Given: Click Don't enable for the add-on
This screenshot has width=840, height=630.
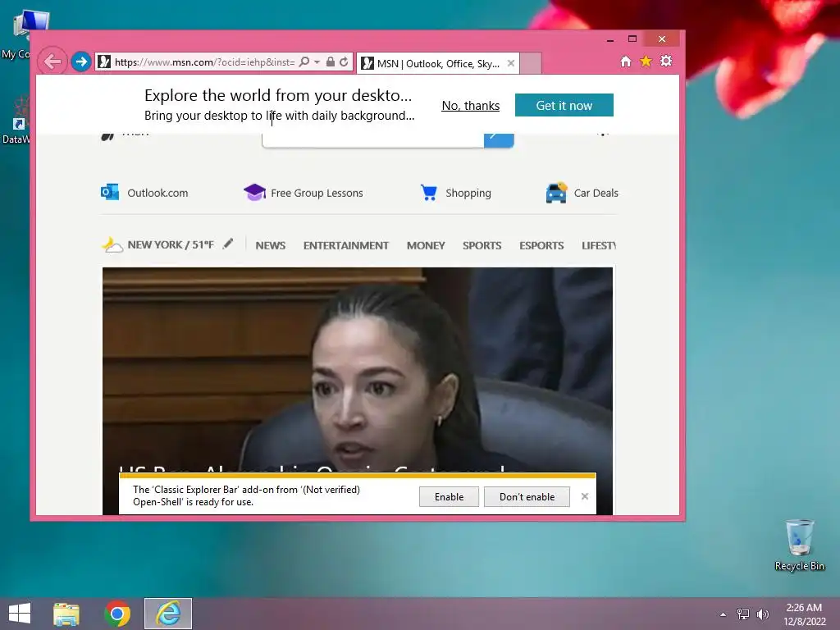Looking at the screenshot, I should 527,496.
